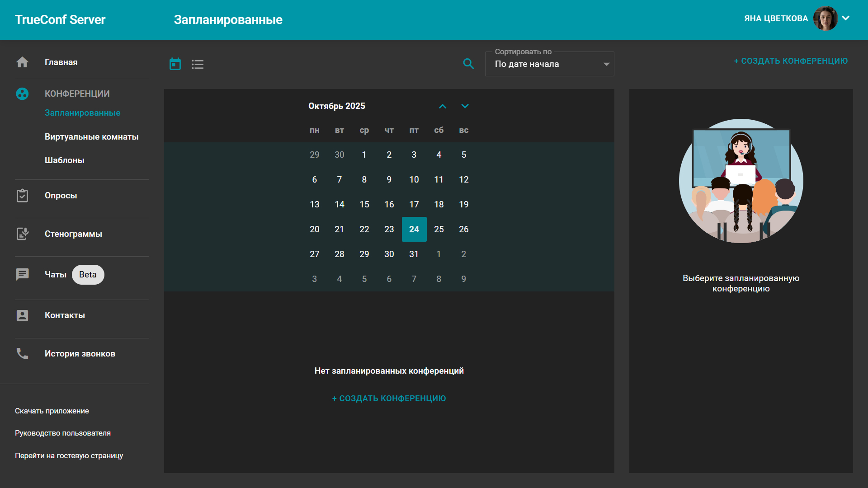
Task: Click the Polls clipboard icon
Action: tap(22, 196)
